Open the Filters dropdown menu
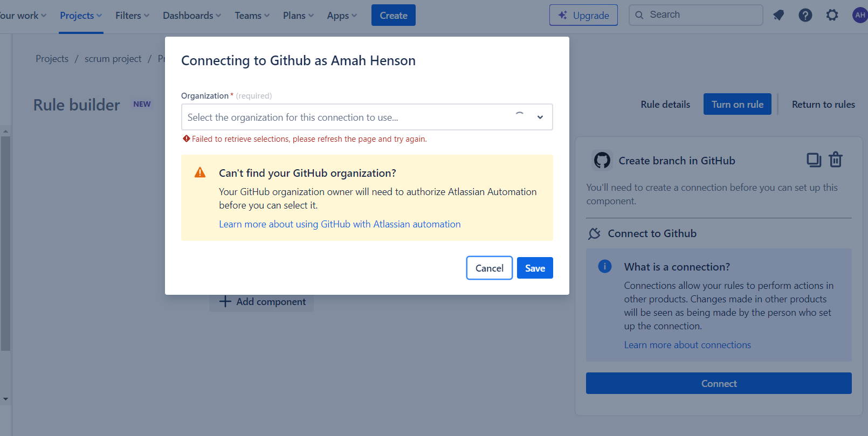This screenshot has width=868, height=436. point(132,16)
